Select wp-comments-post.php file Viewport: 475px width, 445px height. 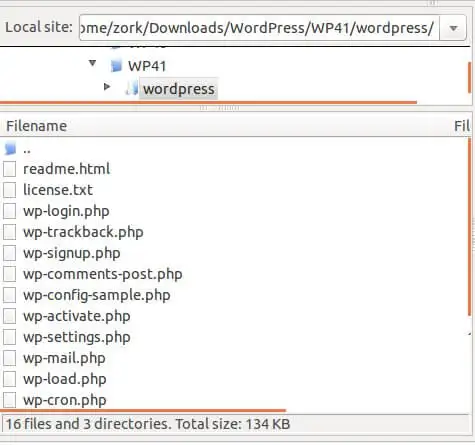103,274
